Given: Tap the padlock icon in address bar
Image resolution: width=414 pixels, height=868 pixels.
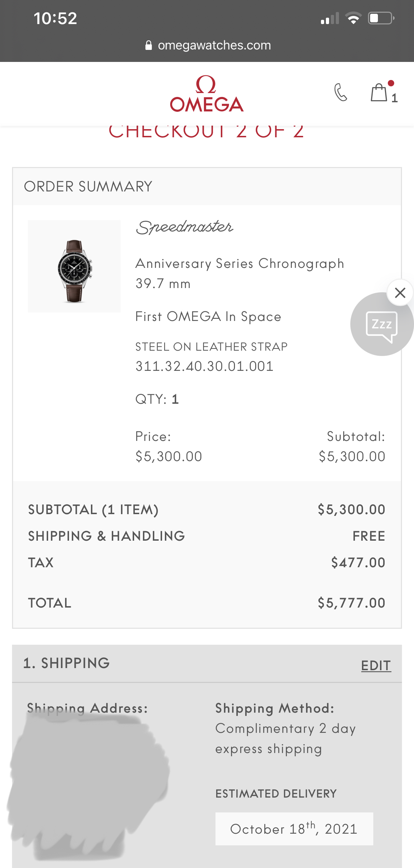Looking at the screenshot, I should click(x=149, y=45).
